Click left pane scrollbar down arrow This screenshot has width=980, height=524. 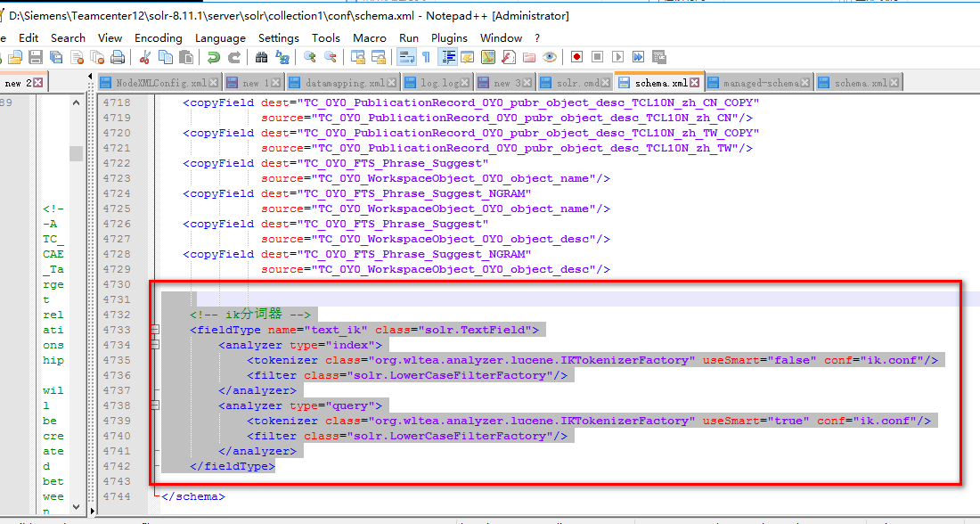[x=77, y=507]
